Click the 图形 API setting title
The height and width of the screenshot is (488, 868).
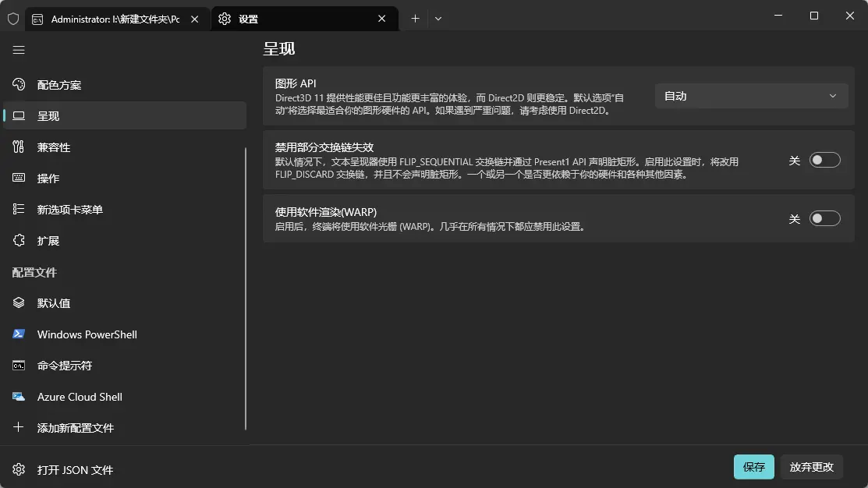(x=296, y=83)
